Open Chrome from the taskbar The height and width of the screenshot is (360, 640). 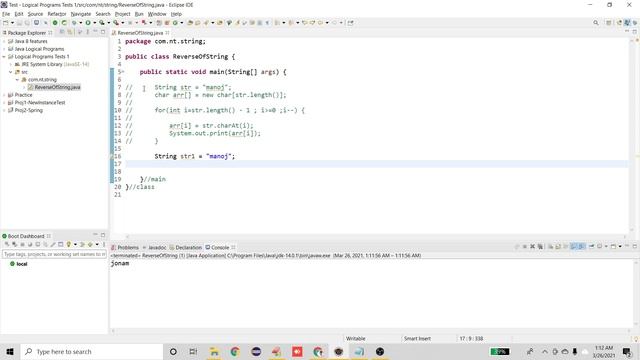point(235,351)
